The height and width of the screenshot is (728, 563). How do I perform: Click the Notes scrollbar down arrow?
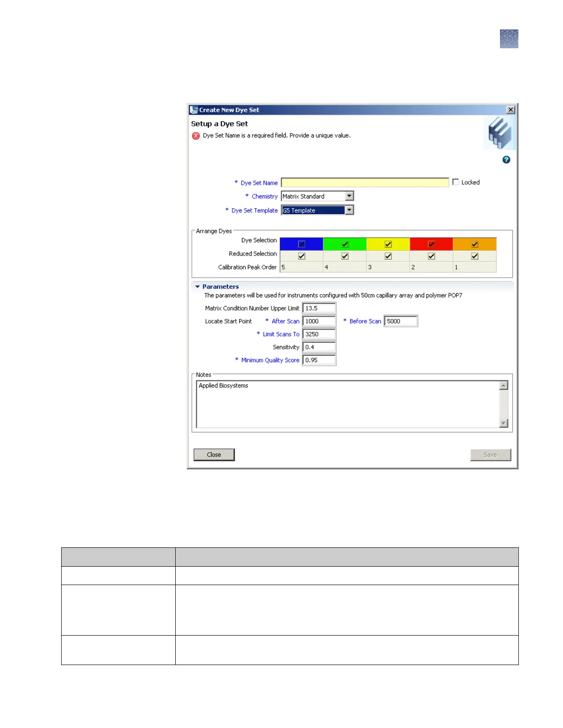[504, 423]
